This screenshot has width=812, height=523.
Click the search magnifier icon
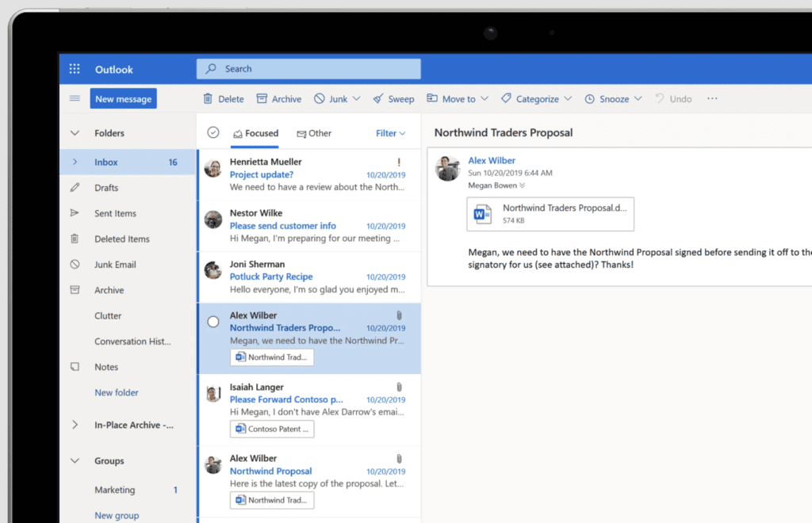point(211,68)
